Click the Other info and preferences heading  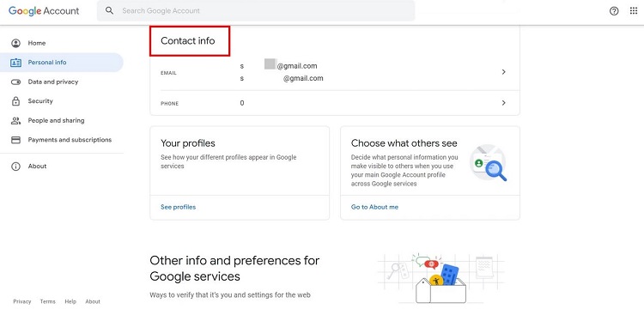(x=234, y=268)
